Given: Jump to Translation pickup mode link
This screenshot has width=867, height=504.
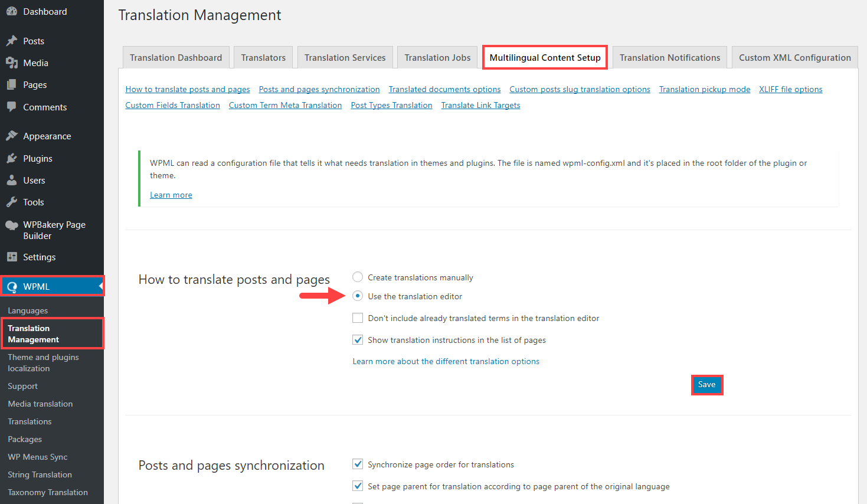Looking at the screenshot, I should (705, 89).
